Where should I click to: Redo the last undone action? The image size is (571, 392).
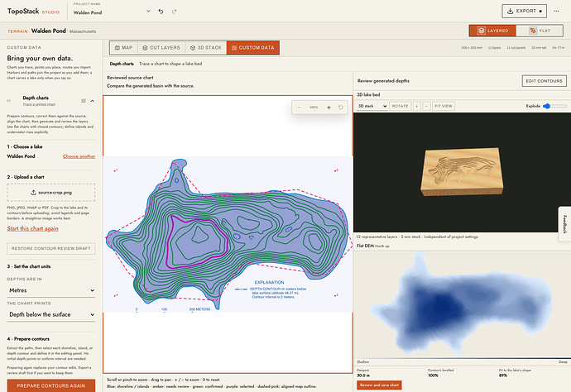coord(175,12)
